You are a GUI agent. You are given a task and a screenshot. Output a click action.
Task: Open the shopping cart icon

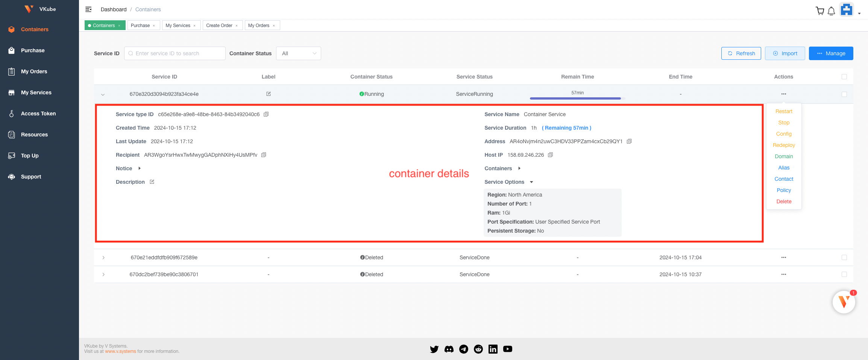coord(820,11)
